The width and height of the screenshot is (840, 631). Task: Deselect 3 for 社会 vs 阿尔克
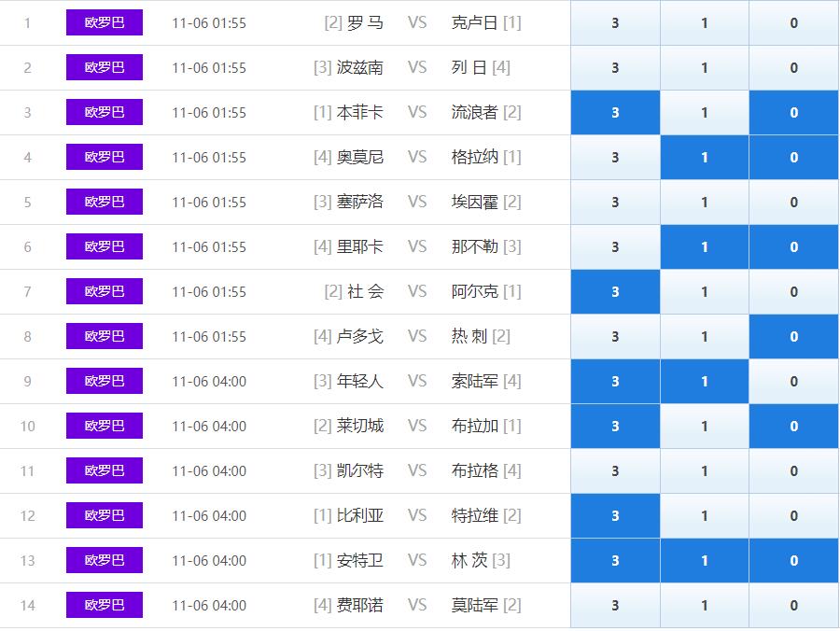point(615,291)
